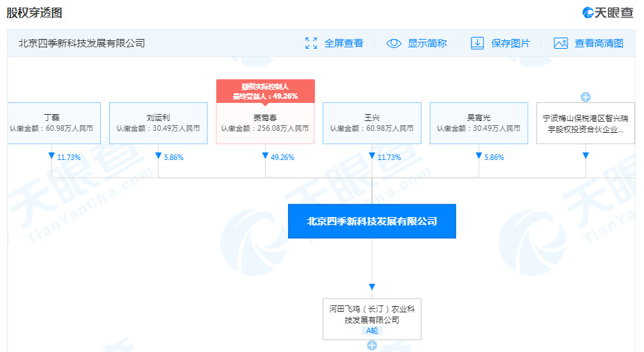Viewport: 644px width, 352px height.
Task: Select the 丁磊 shareholder card
Action: point(54,123)
